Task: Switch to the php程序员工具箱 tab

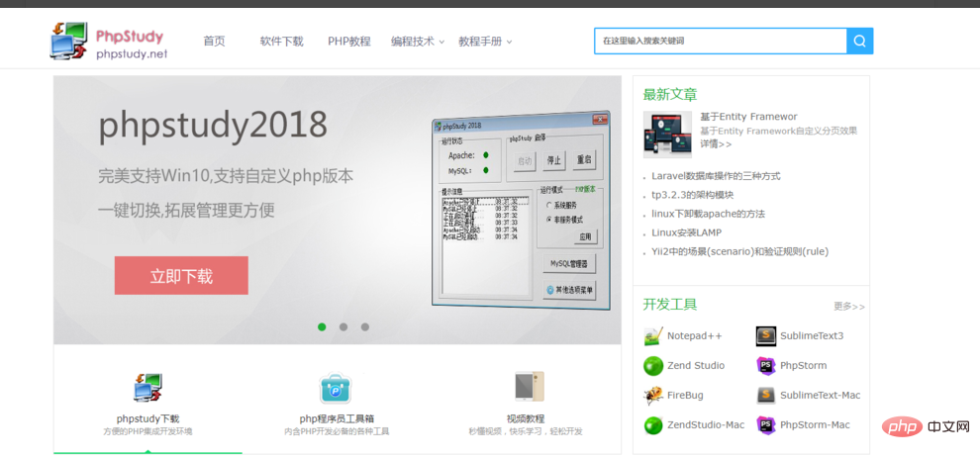Action: 337,400
